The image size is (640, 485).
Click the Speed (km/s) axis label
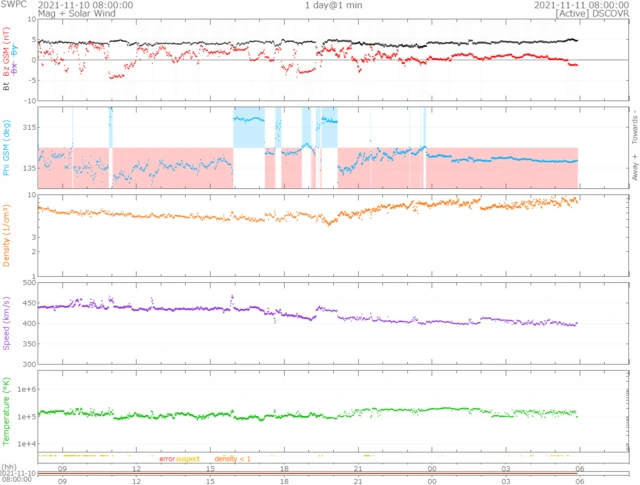(7, 323)
